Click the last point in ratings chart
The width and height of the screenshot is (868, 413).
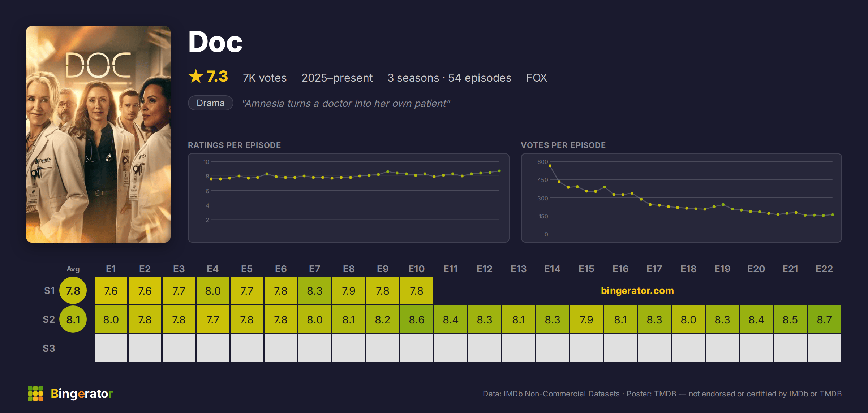click(x=499, y=171)
